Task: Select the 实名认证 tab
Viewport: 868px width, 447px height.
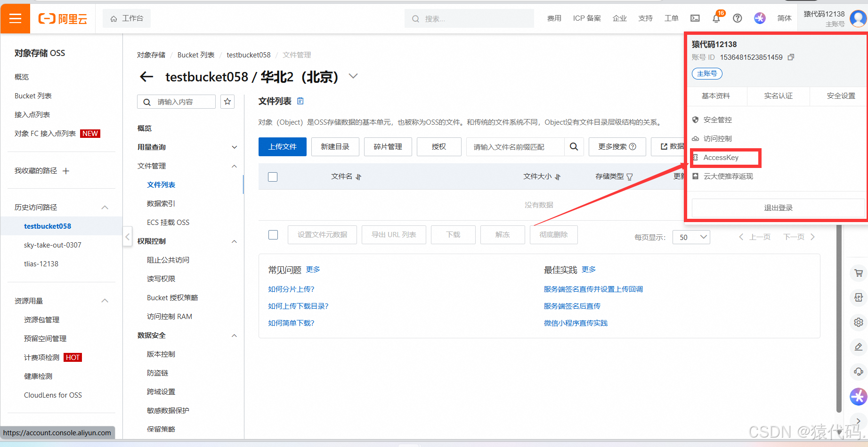Action: point(778,96)
